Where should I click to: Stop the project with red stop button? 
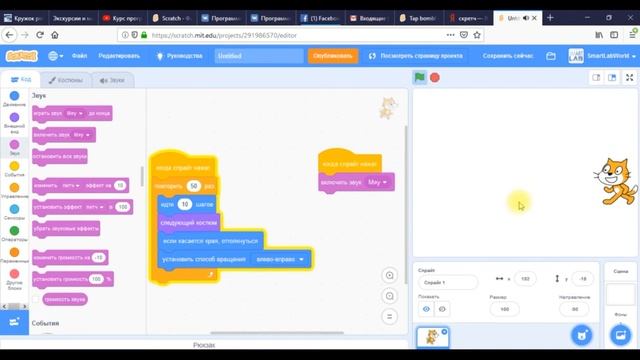click(435, 78)
